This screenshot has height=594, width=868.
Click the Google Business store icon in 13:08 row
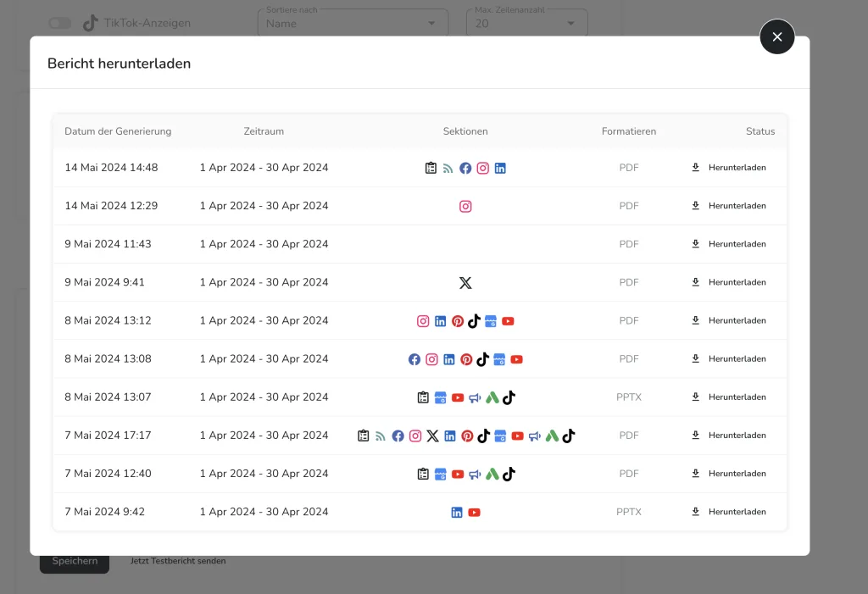[499, 359]
